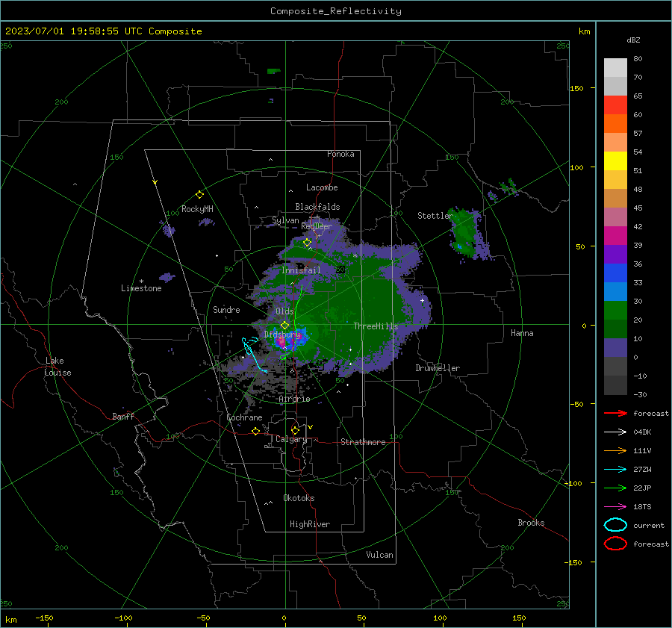Click the cyan storm track outline west of Didsbury
This screenshot has width=672, height=628.
(254, 354)
